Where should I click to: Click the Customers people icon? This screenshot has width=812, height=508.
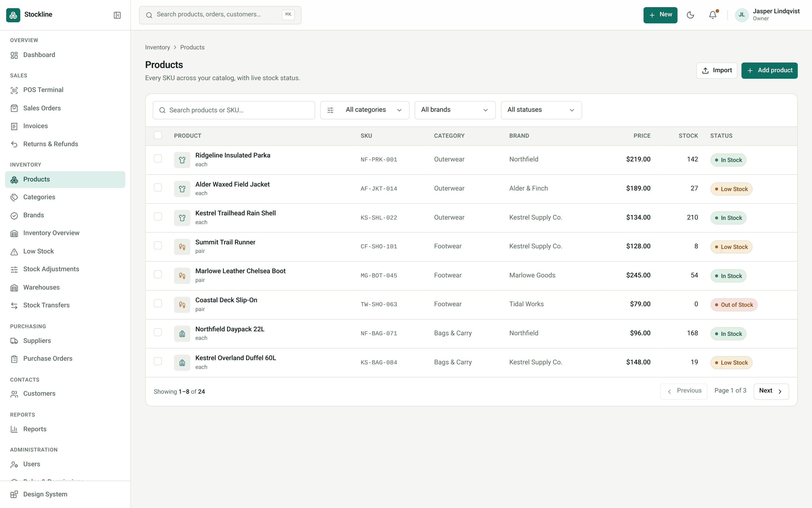click(x=14, y=394)
